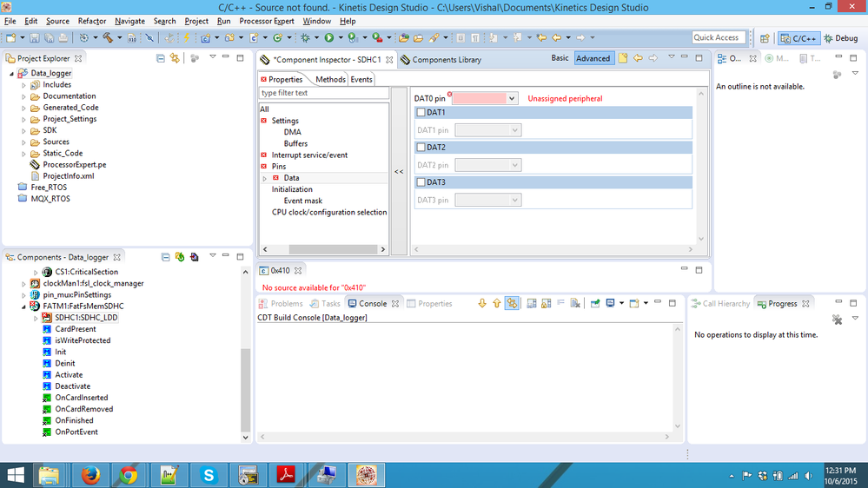The width and height of the screenshot is (868, 488).
Task: Select the OnCardInserted event
Action: point(82,398)
